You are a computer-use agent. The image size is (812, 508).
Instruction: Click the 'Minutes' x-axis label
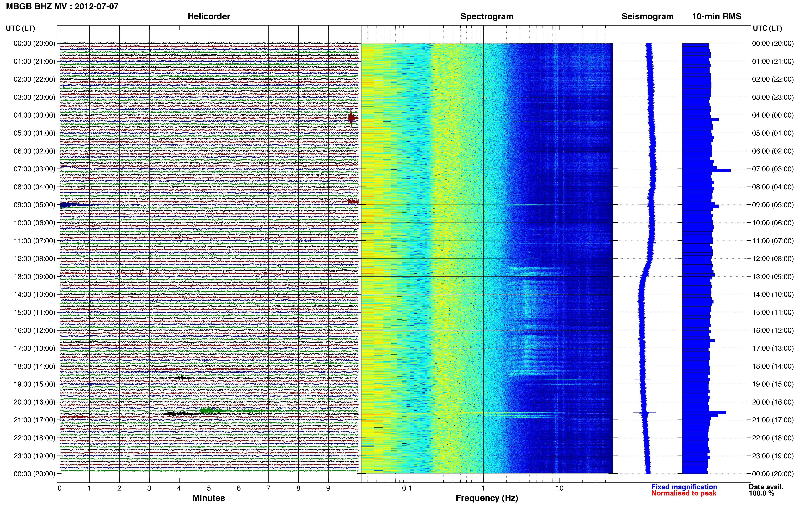208,498
